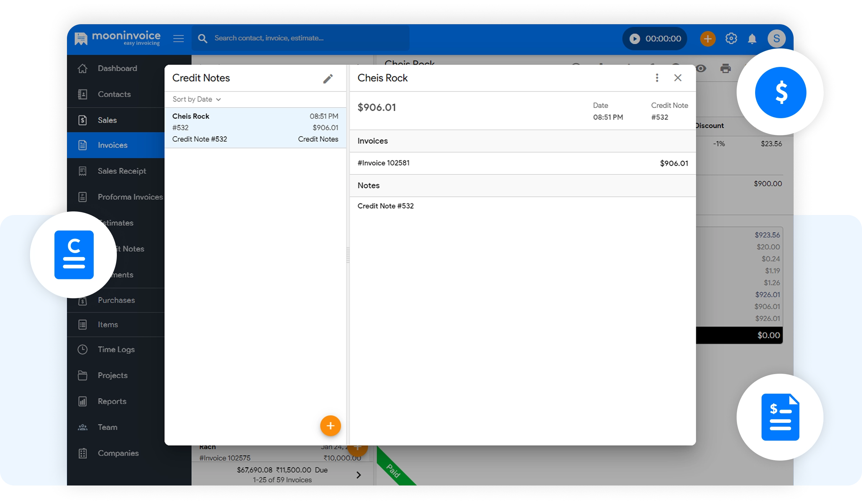Click the print icon
Screen dimensions: 862x504
coord(725,68)
